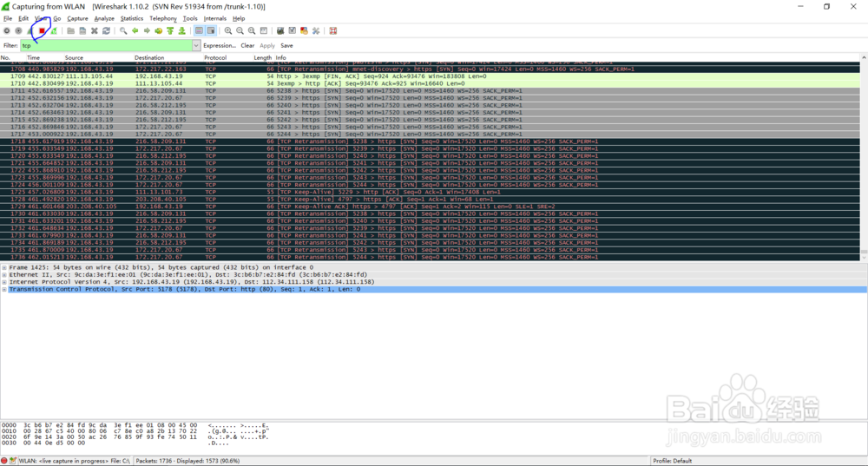The width and height of the screenshot is (868, 466).
Task: Toggle auto scroll during live capture
Action: coord(211,31)
